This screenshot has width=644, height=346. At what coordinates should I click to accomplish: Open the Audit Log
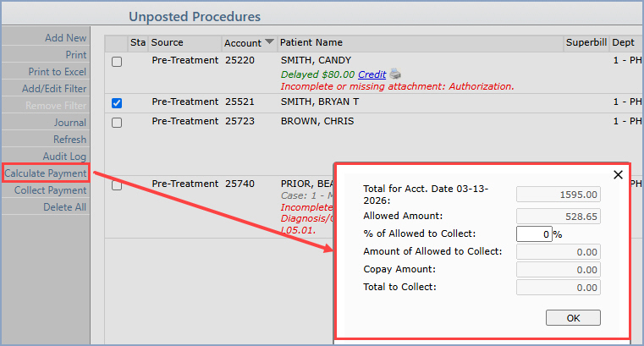pyautogui.click(x=64, y=157)
